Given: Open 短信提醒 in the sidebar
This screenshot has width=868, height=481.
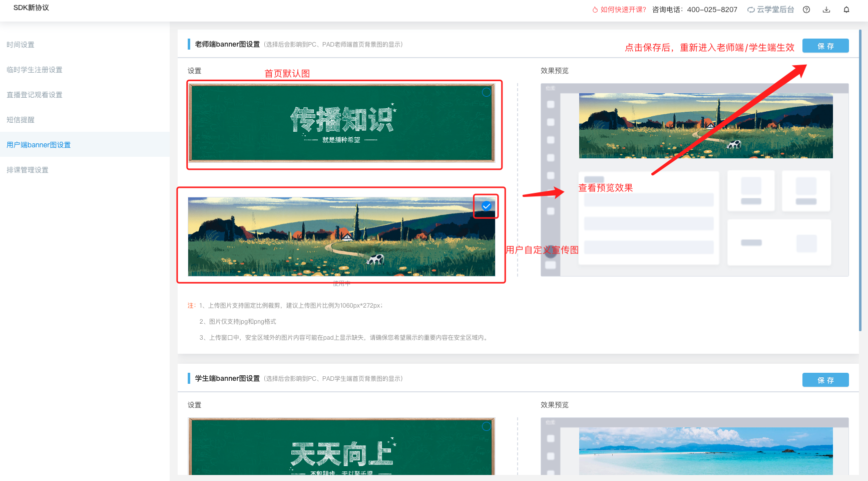Looking at the screenshot, I should click(85, 120).
